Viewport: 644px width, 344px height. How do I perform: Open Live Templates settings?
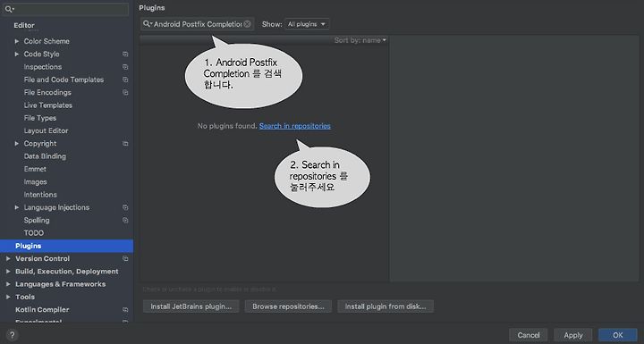pos(48,105)
